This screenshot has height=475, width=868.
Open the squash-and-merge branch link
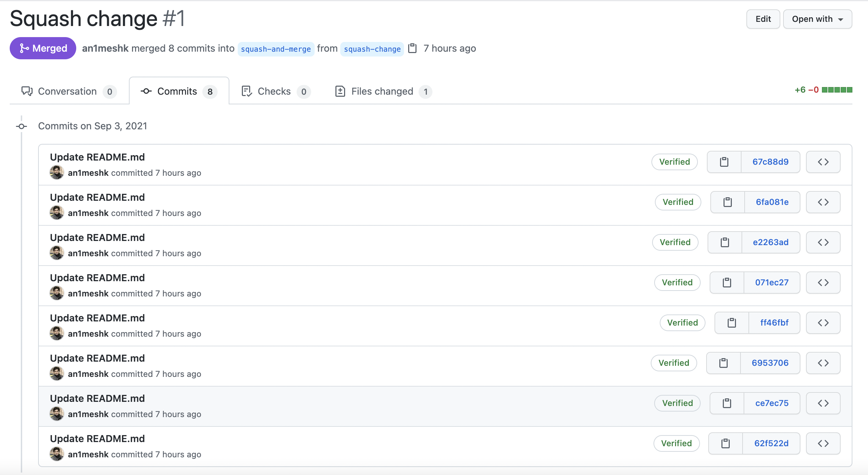point(276,49)
